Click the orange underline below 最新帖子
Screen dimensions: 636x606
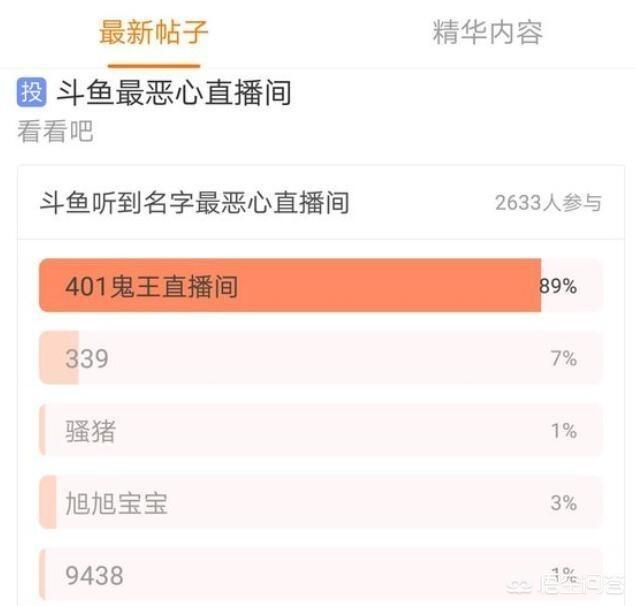pos(154,65)
